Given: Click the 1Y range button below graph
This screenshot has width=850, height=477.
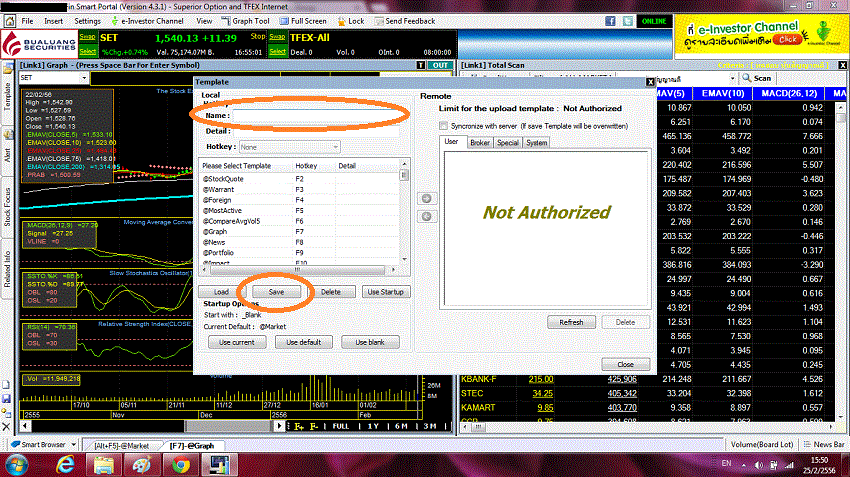Looking at the screenshot, I should [373, 427].
